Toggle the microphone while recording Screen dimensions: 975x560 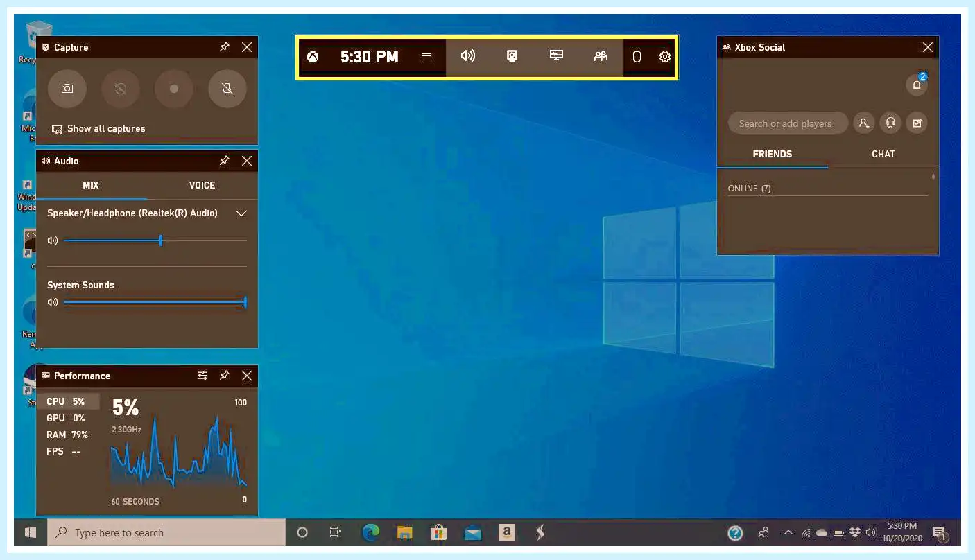[227, 89]
